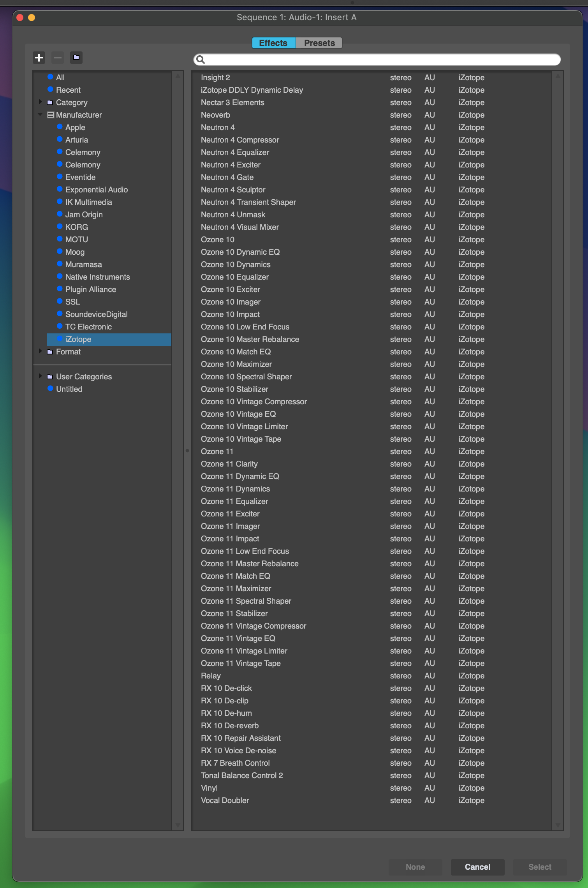Choose Tonal Balance Control 2

[242, 775]
